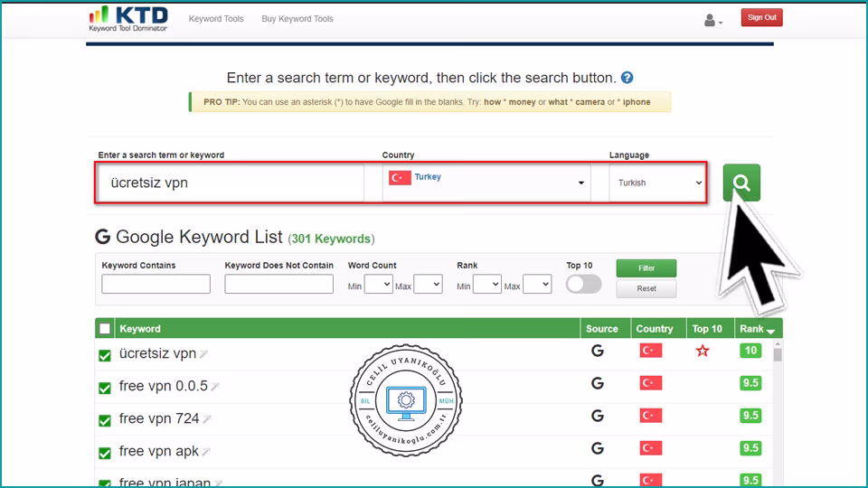The width and height of the screenshot is (868, 488).
Task: Click the Google G icon beside Keyword List heading
Action: [x=103, y=238]
